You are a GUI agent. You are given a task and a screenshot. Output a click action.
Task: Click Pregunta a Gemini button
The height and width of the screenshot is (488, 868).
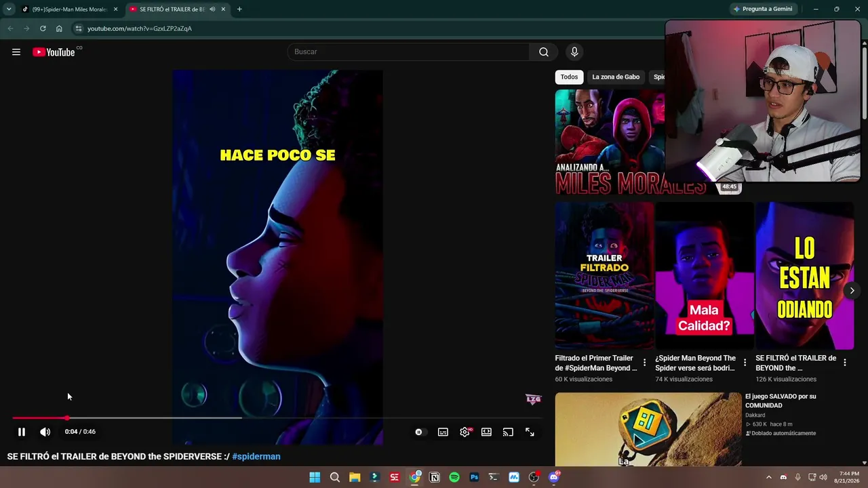coord(763,9)
